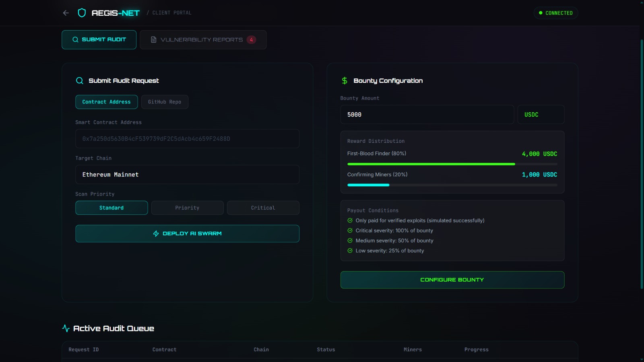Click the back arrow icon
The image size is (644, 362).
tap(66, 13)
